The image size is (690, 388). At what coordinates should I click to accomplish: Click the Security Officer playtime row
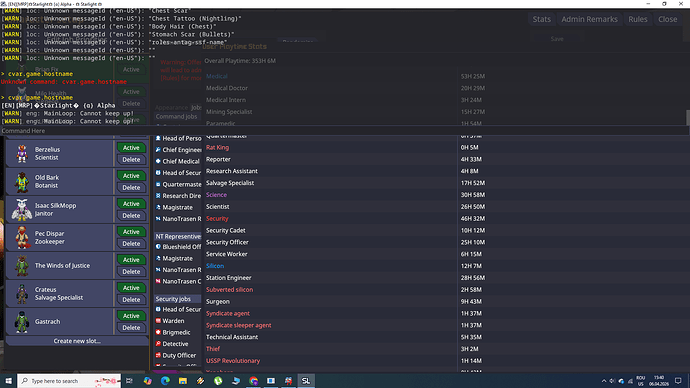446,242
